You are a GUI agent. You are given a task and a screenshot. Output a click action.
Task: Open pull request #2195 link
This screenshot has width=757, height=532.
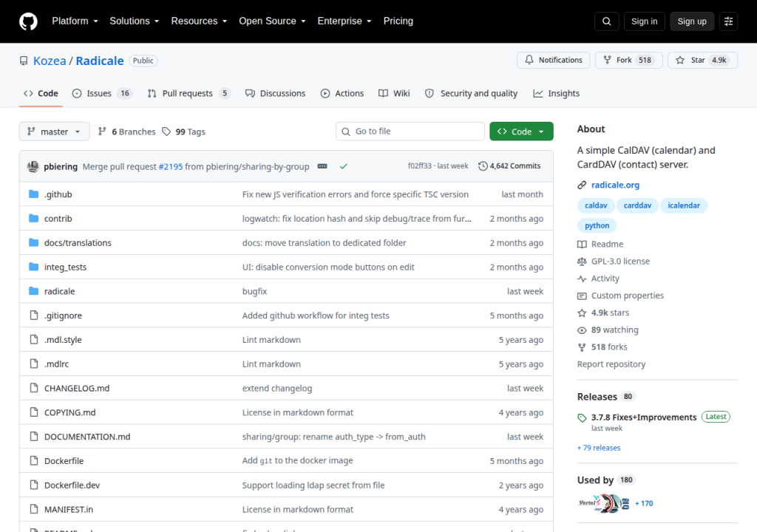point(171,166)
